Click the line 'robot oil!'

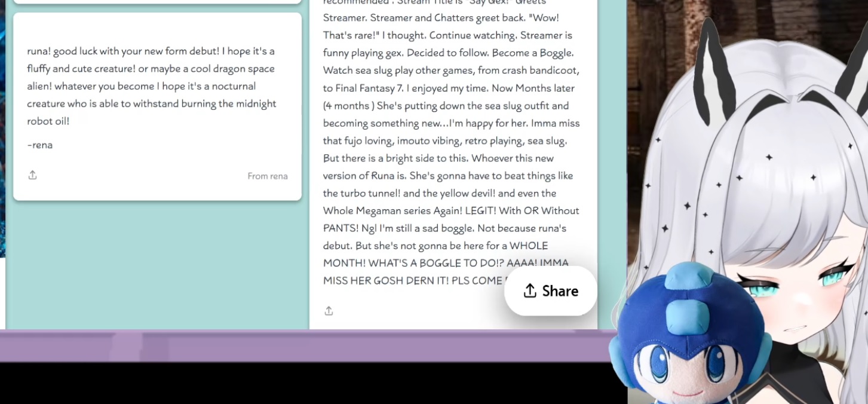pos(48,121)
